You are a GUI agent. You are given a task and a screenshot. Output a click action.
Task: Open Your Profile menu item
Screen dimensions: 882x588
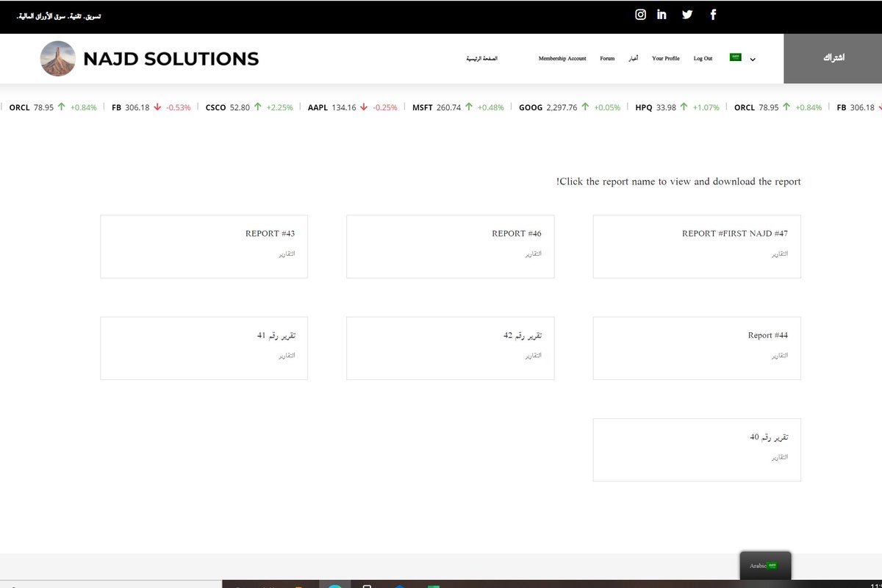point(666,58)
